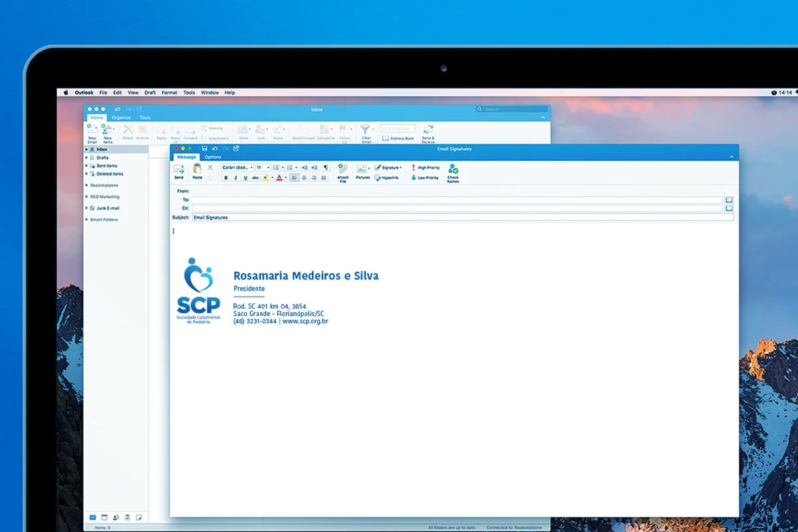Click the Pictures icon in the message ribbon
The width and height of the screenshot is (798, 532).
362,169
